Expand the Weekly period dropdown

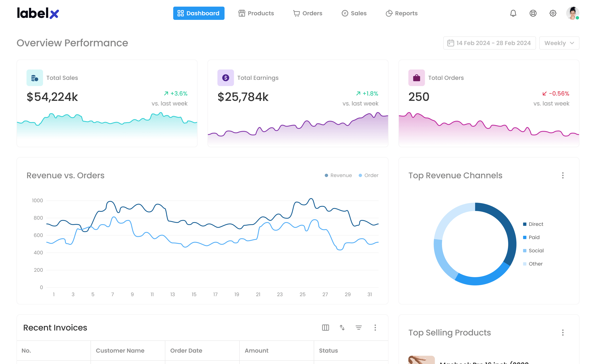[x=559, y=43]
